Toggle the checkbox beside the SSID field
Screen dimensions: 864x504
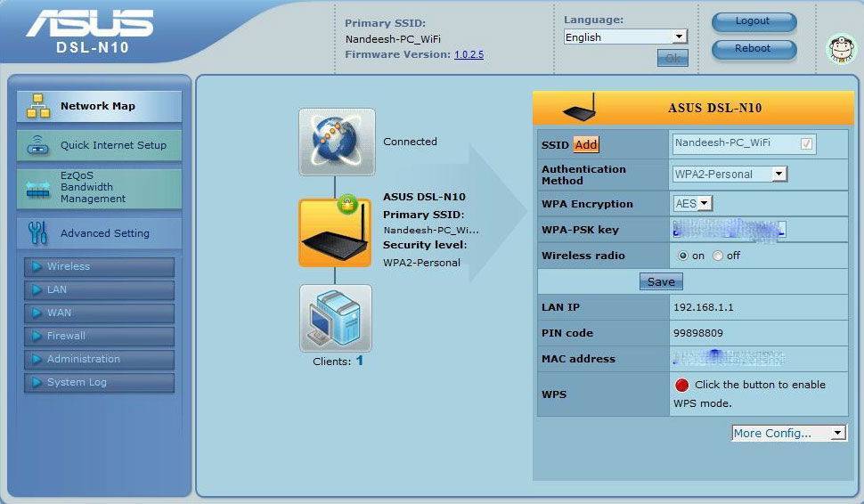[x=806, y=143]
